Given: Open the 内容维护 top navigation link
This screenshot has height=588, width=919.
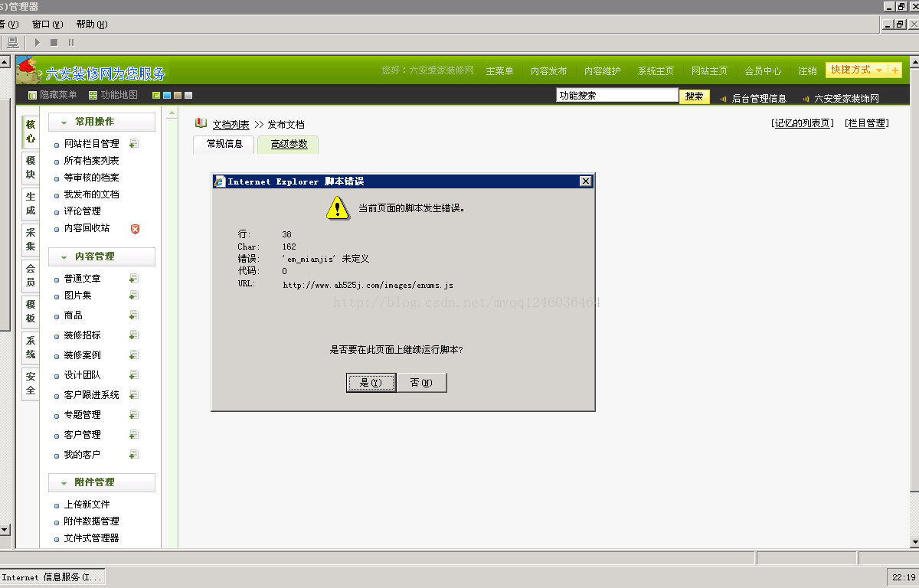Looking at the screenshot, I should coord(603,70).
